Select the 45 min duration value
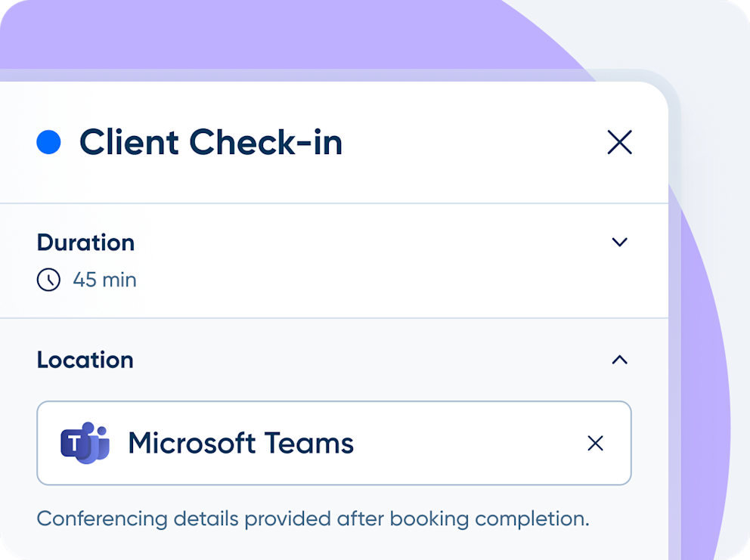 tap(105, 280)
